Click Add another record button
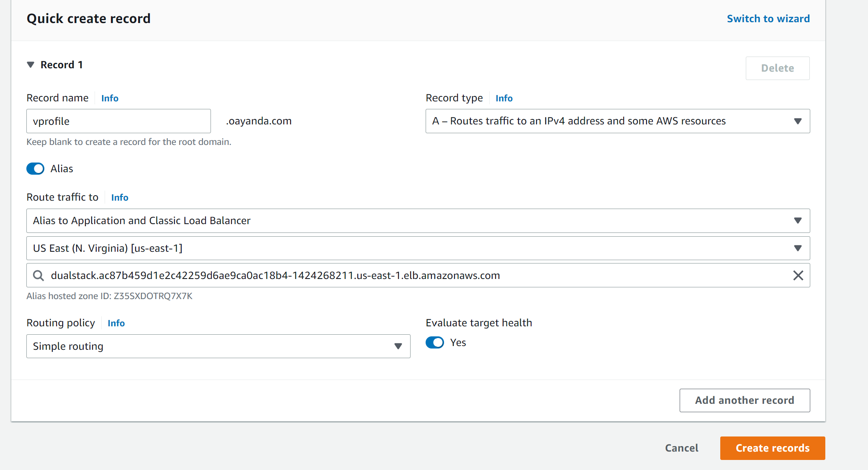Image resolution: width=868 pixels, height=470 pixels. 744,400
